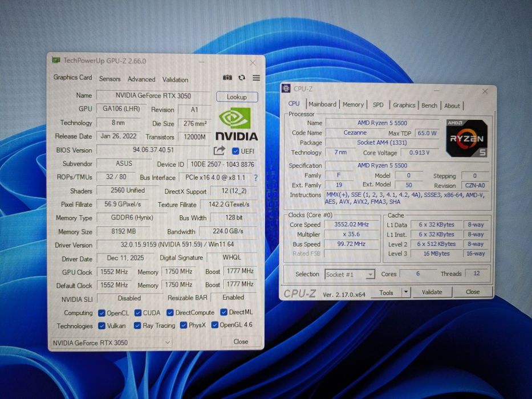Click the Resizable BAR value Enabled

pos(233,297)
